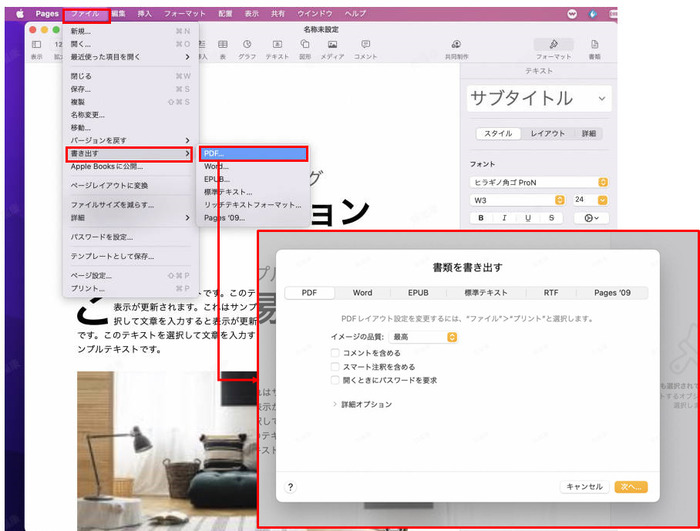700x531 pixels.
Task: Choose Apple Booksに公開... menu item
Action: 130,167
